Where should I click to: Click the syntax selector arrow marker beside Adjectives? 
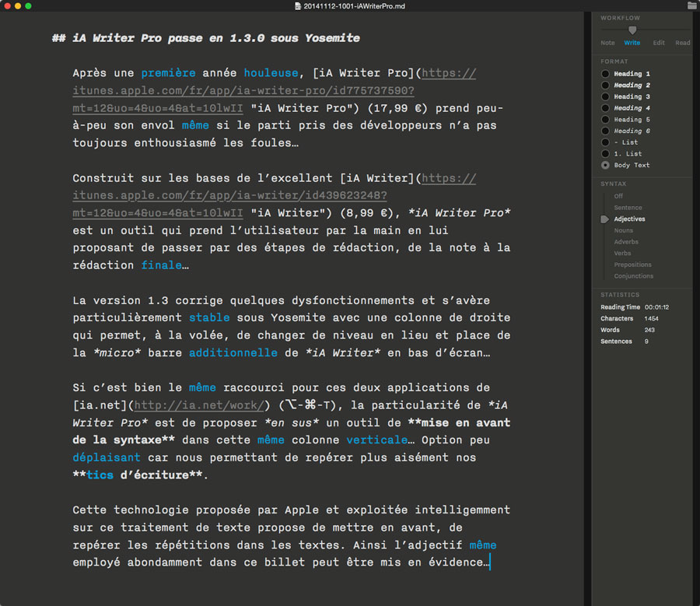click(605, 219)
